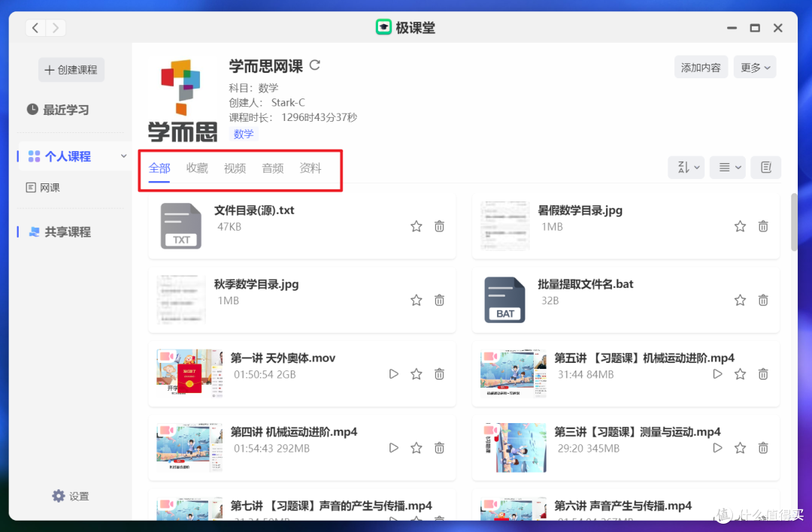Play 第一讲 天外奥体.mov
This screenshot has width=812, height=532.
coord(393,373)
